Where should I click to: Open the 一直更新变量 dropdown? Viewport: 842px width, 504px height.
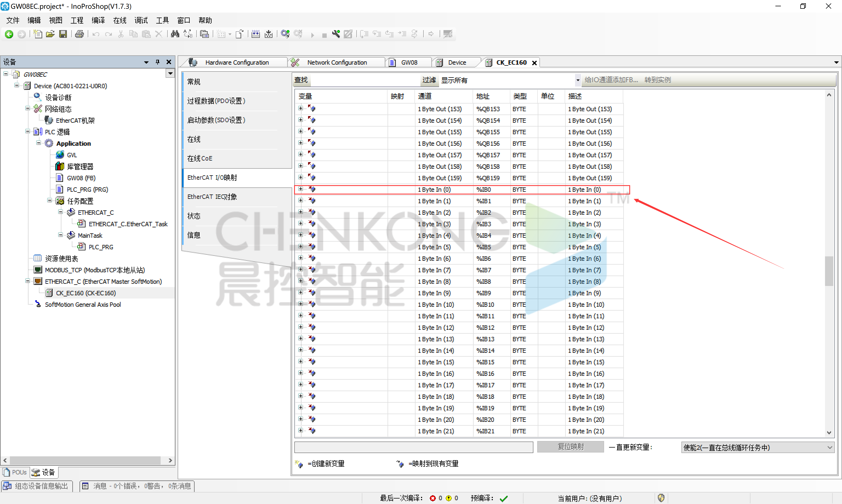click(x=829, y=447)
